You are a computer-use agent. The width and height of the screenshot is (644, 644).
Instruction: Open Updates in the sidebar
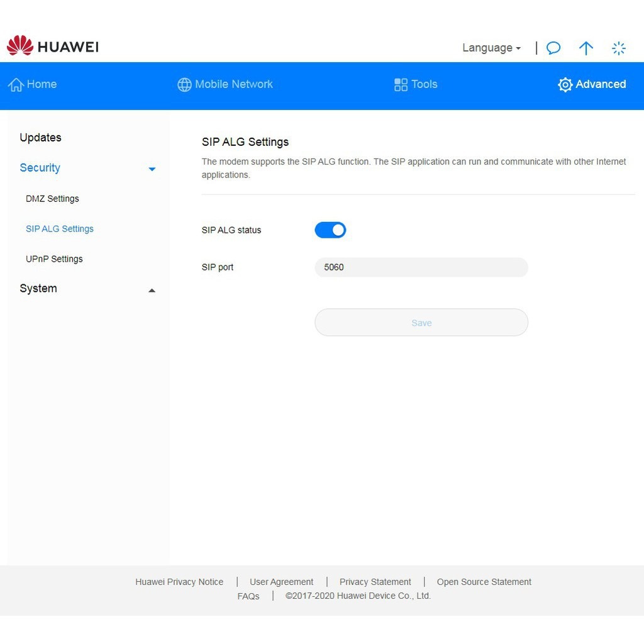pos(40,138)
